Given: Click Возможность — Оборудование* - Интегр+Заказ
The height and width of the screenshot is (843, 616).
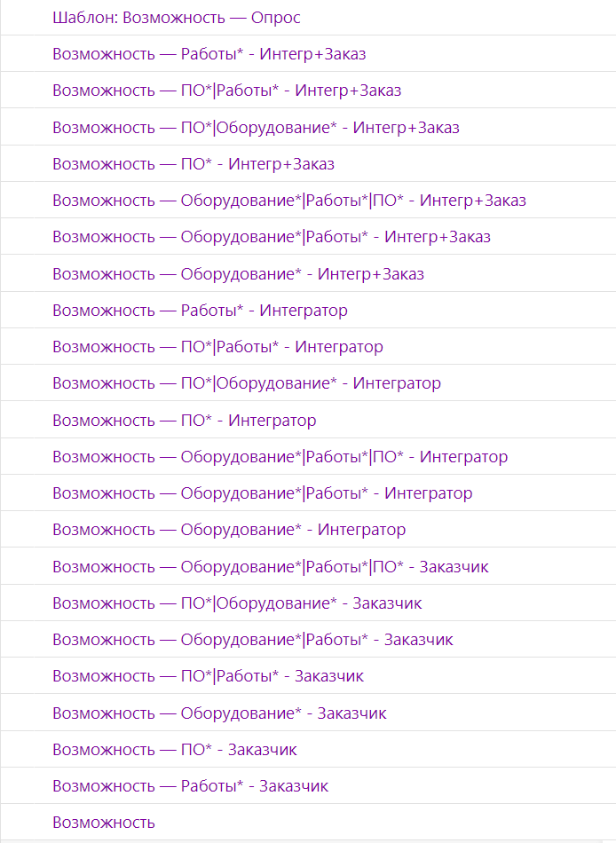Looking at the screenshot, I should point(239,274).
